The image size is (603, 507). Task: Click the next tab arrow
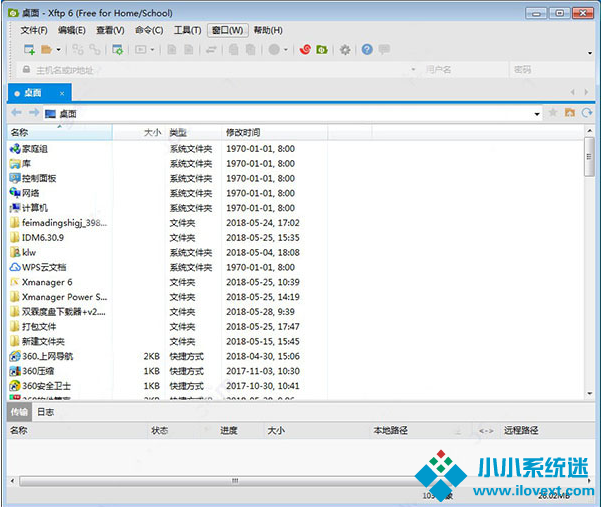pyautogui.click(x=586, y=92)
